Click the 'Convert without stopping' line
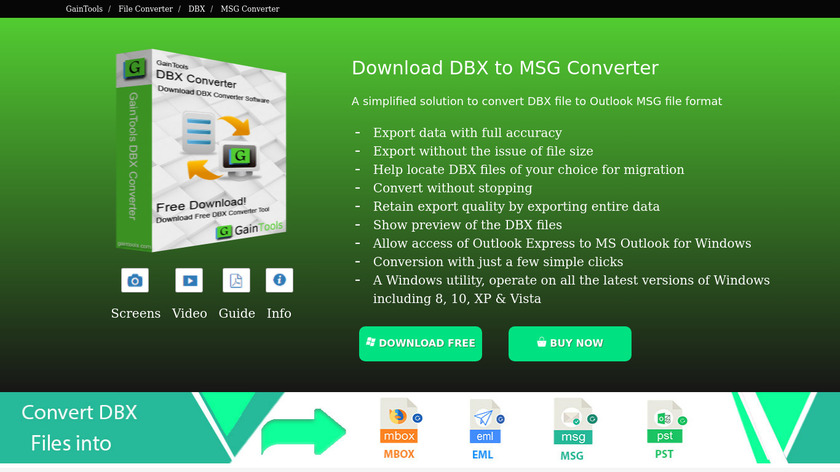Image resolution: width=840 pixels, height=472 pixels. click(453, 188)
